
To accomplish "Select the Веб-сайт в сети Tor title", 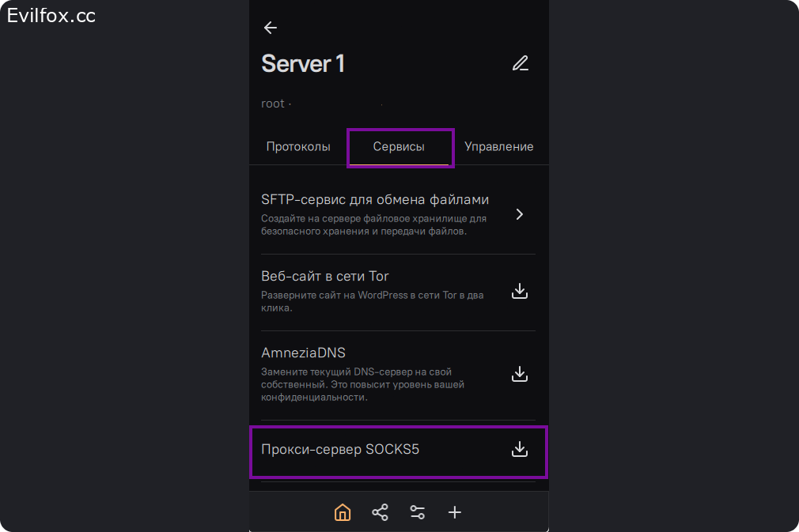I will click(325, 276).
